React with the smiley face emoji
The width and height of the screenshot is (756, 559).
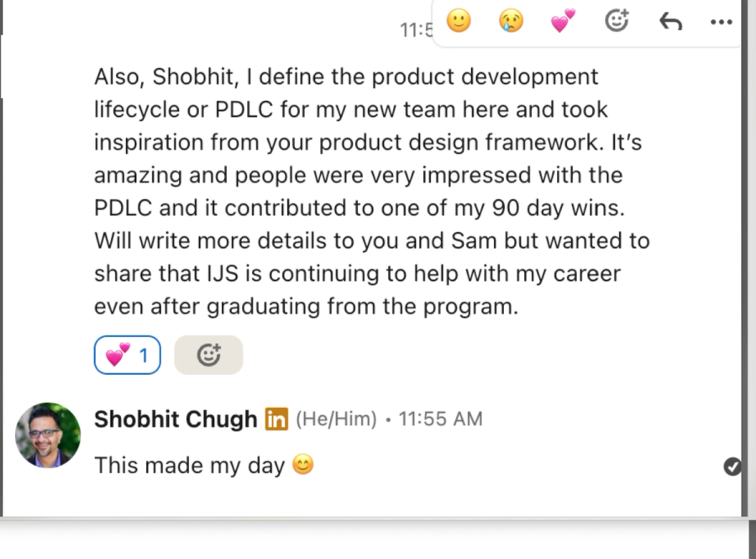[459, 21]
